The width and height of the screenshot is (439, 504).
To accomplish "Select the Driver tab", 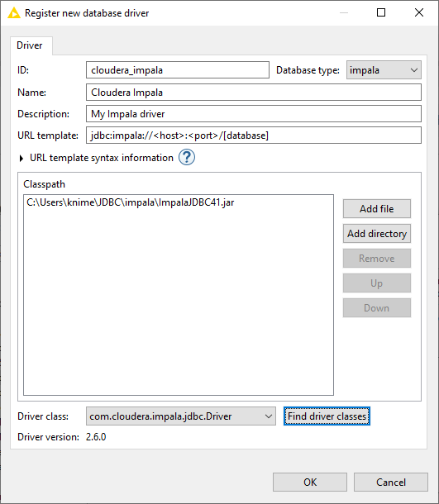I will [x=30, y=45].
